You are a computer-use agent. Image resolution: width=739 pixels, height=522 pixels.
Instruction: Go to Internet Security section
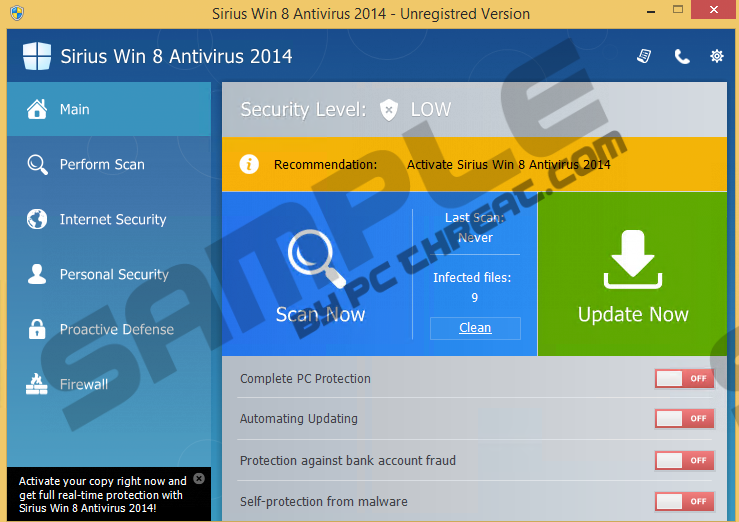click(109, 219)
